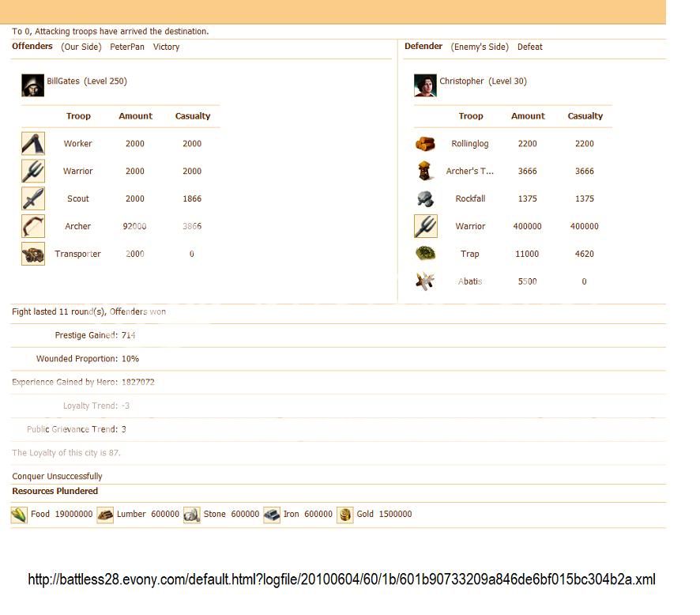Viewport: 700px width, 615px height.
Task: Open Christopher hero portrait
Action: click(425, 85)
